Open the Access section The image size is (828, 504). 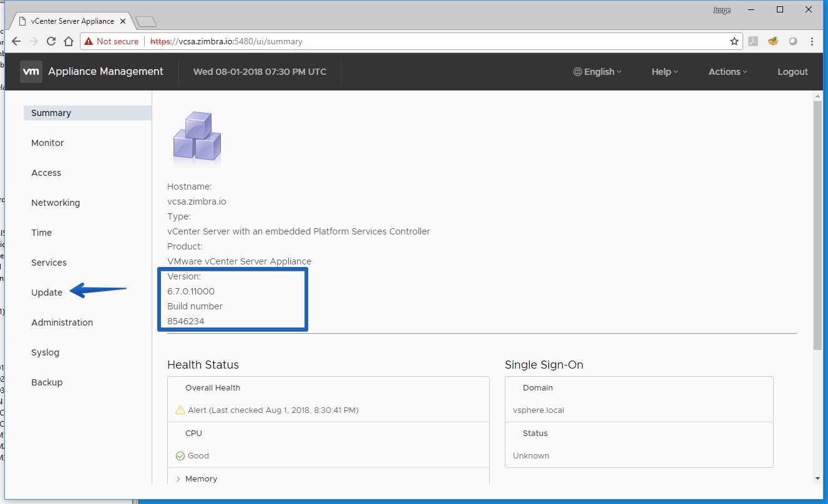[x=46, y=173]
